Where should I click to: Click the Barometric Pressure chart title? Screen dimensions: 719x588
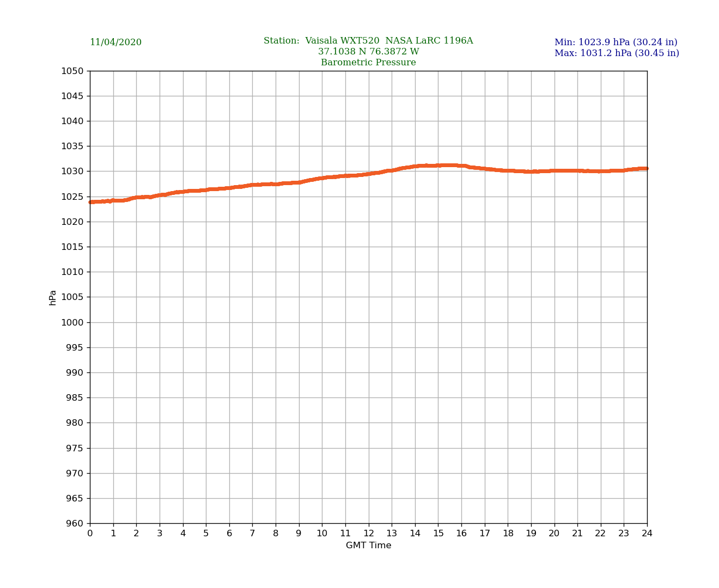[x=368, y=63]
